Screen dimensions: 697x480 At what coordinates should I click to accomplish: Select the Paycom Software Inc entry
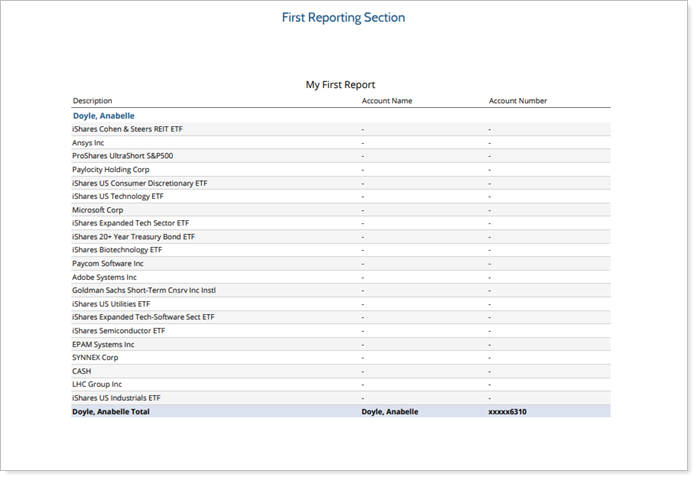[107, 264]
